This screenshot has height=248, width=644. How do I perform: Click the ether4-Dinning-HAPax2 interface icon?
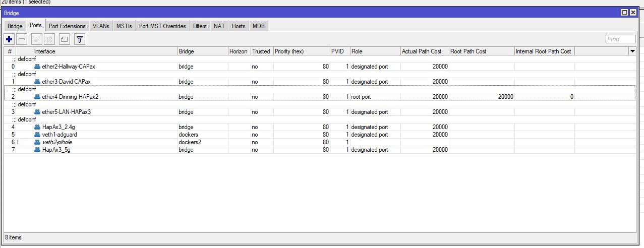pos(37,97)
